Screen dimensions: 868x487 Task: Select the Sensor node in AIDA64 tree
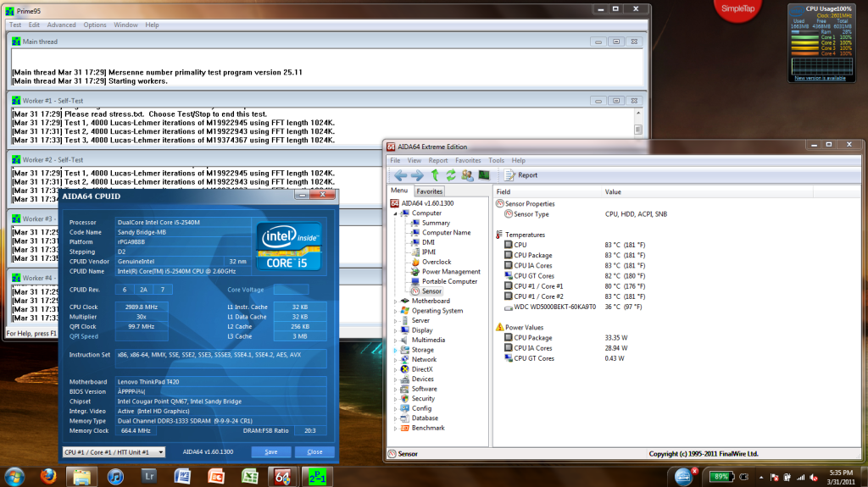click(x=431, y=291)
